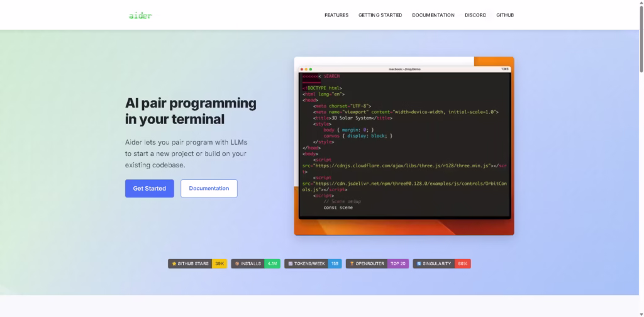Image resolution: width=644 pixels, height=317 pixels.
Task: Click the red dot in the terminal demo
Action: coord(301,69)
